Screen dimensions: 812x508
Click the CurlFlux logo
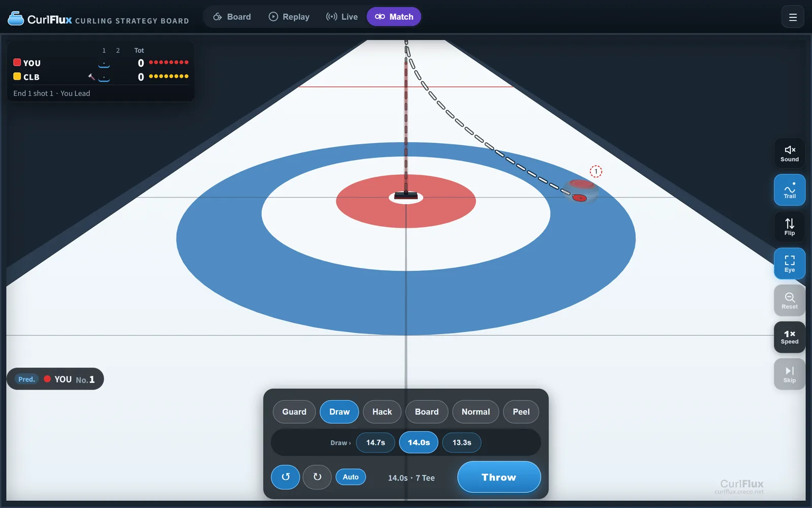coord(40,19)
